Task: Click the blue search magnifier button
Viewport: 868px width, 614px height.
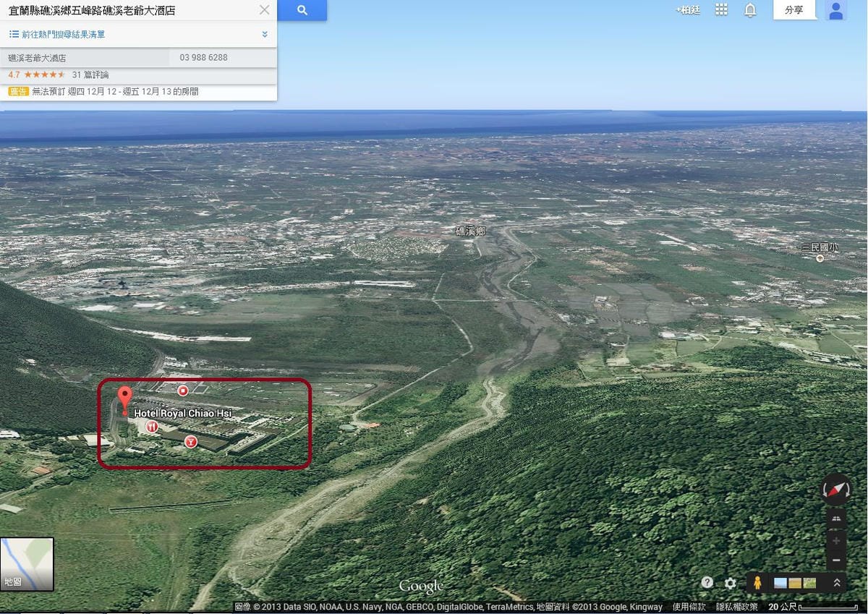Action: coord(302,10)
